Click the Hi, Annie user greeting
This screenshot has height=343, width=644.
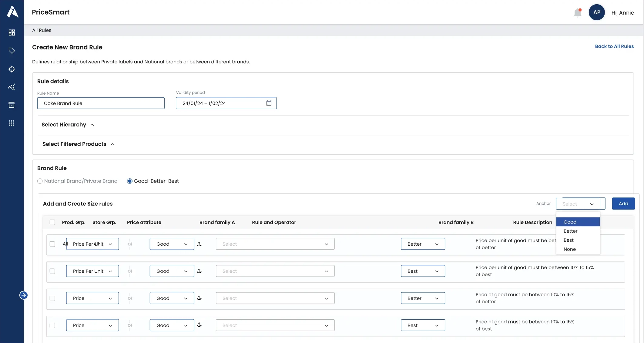(x=622, y=13)
